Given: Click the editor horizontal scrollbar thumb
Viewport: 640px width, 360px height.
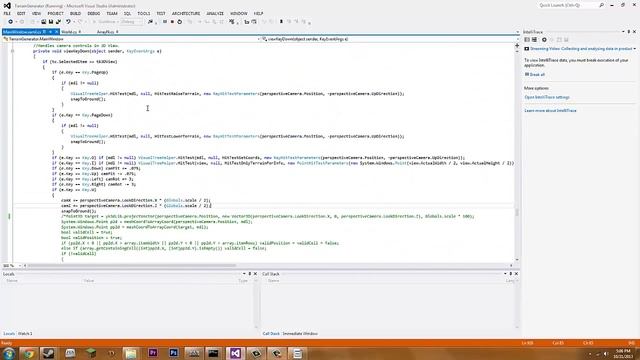Looking at the screenshot, I should 132,266.
